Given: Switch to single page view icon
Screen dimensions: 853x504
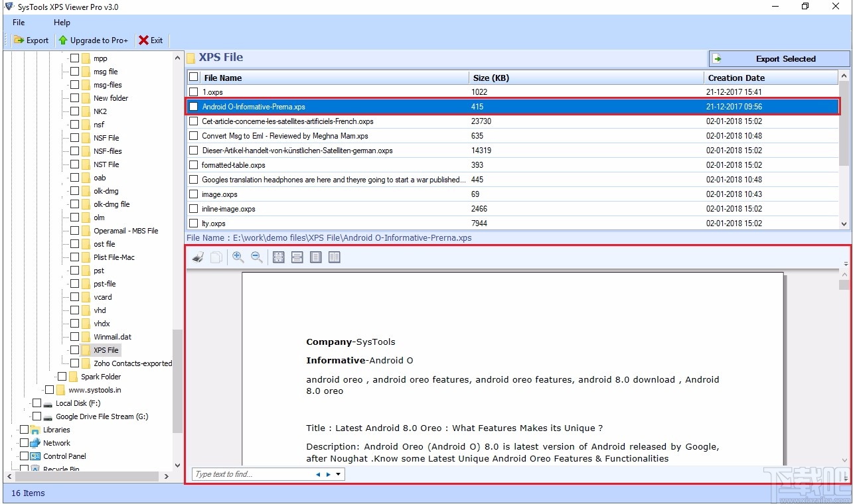Looking at the screenshot, I should click(x=315, y=257).
